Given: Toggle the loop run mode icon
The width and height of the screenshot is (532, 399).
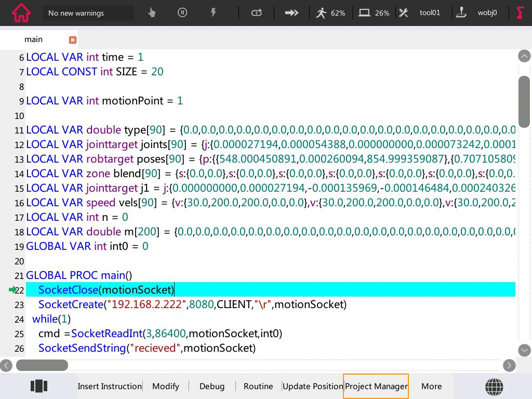Looking at the screenshot, I should tap(257, 13).
